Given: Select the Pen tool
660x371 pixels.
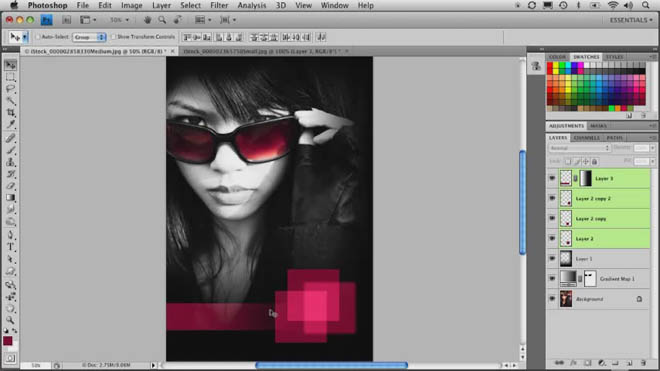Looking at the screenshot, I should pos(11,235).
